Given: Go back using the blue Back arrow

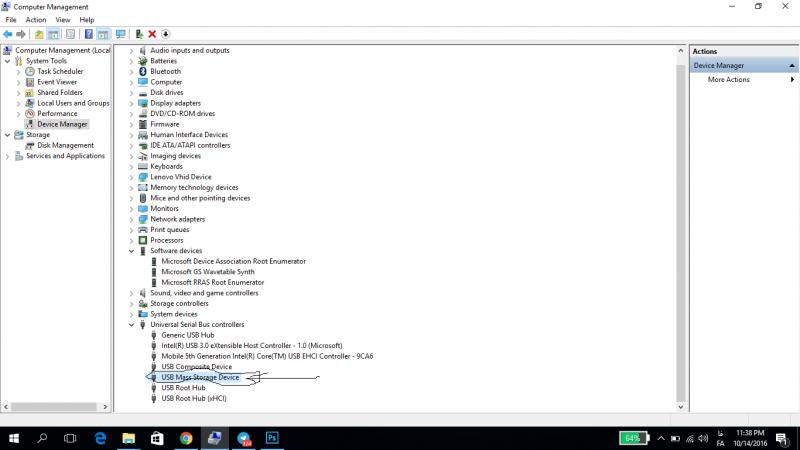Looking at the screenshot, I should coord(8,34).
